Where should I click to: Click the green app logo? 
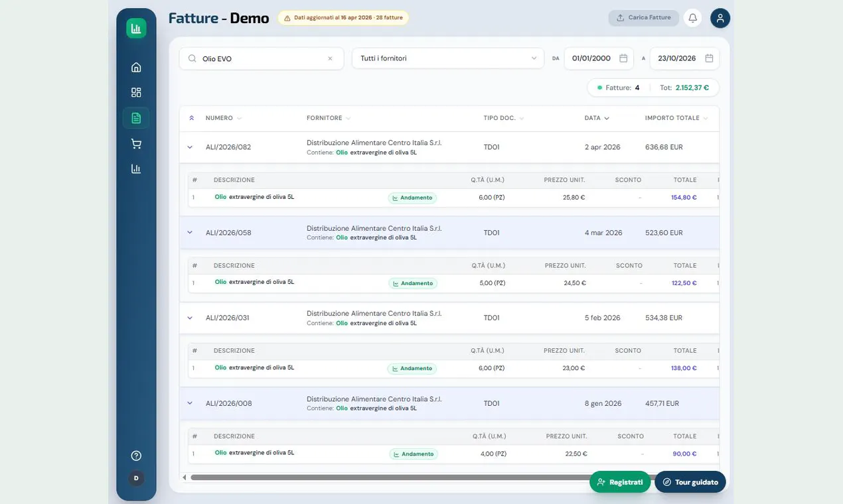pyautogui.click(x=136, y=29)
